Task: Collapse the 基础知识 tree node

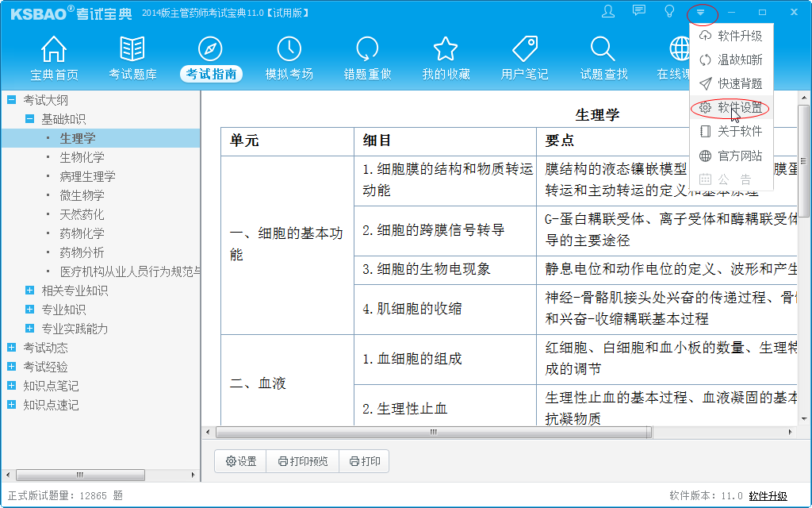Action: point(30,119)
